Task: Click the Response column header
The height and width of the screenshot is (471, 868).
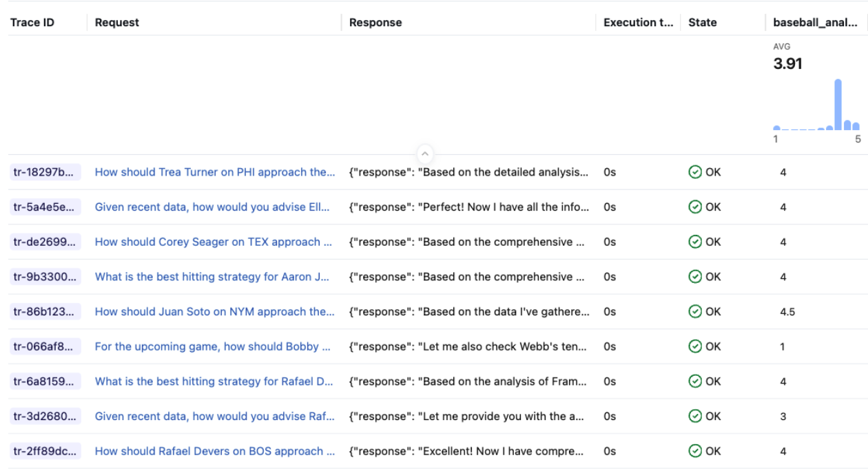Action: tap(375, 23)
